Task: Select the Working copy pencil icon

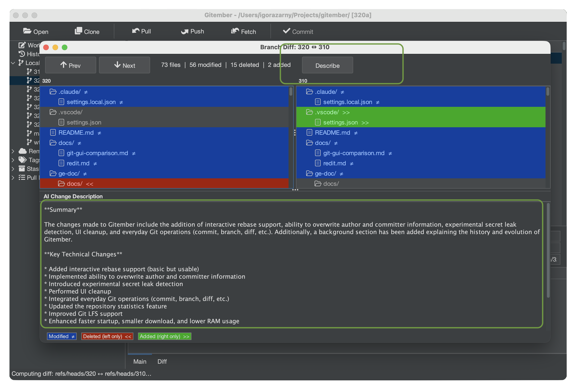Action: pos(22,45)
